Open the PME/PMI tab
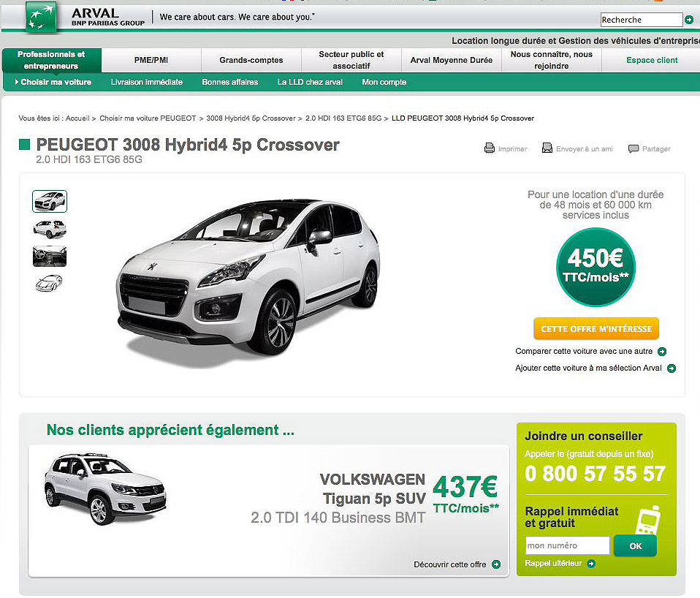The width and height of the screenshot is (700, 598). click(x=151, y=60)
